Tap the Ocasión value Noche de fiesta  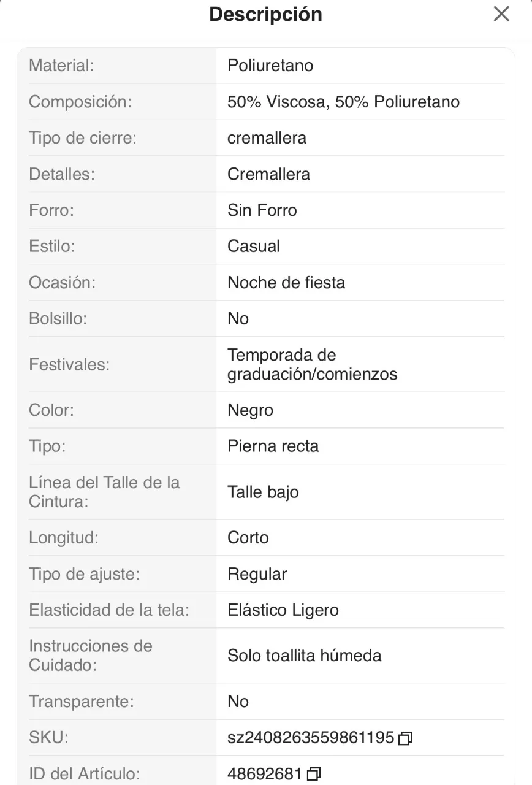pos(286,283)
